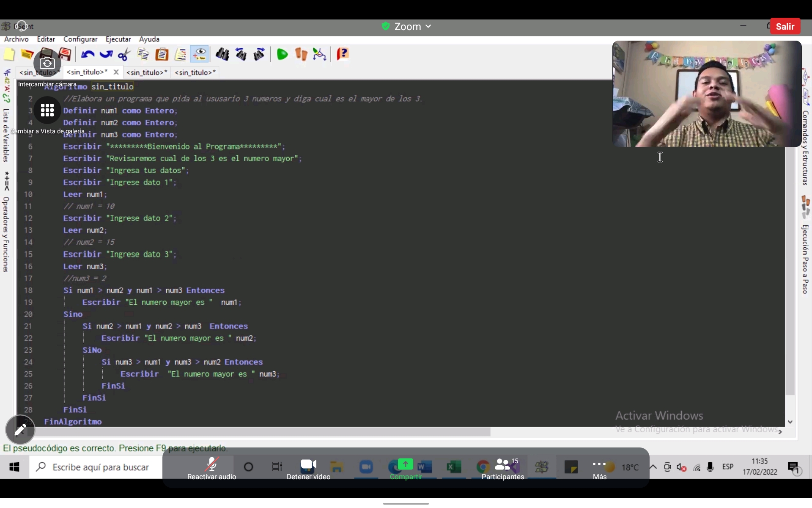The width and height of the screenshot is (812, 508).
Task: Switch to the fourth sin_titulo tab
Action: 195,73
